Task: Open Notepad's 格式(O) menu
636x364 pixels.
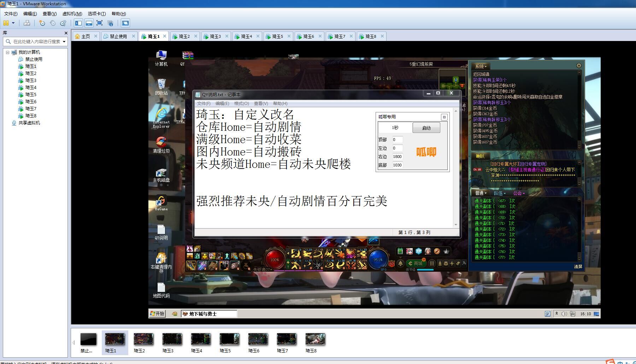Action: (241, 104)
